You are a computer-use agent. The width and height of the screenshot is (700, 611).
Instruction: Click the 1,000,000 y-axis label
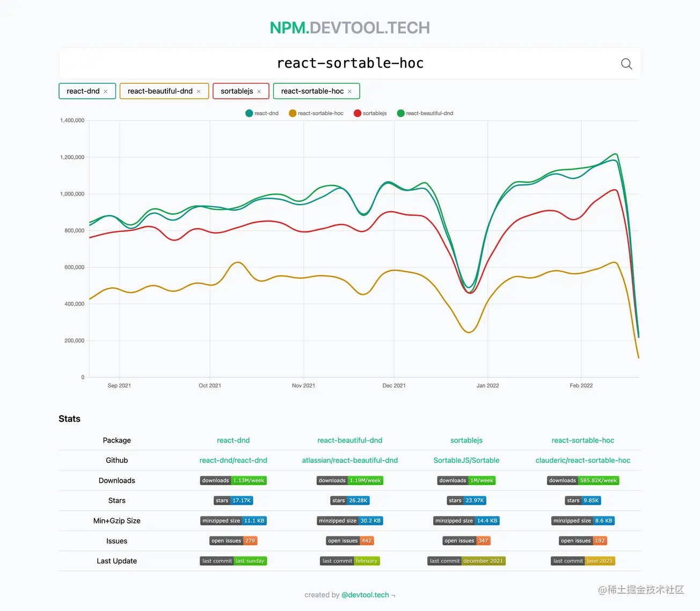[x=72, y=194]
